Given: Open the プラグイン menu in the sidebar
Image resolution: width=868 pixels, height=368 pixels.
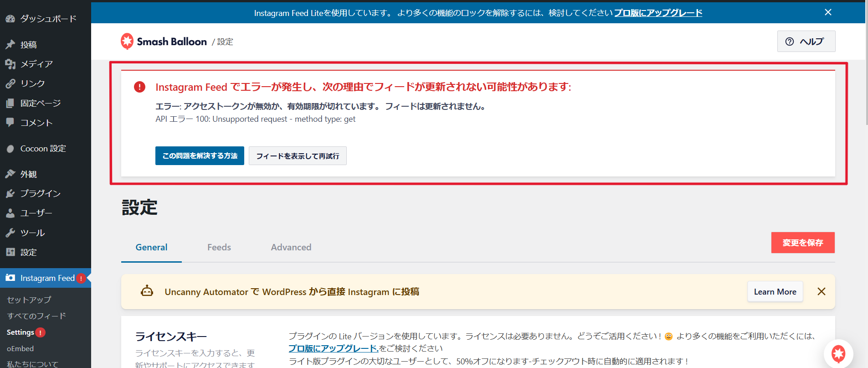Looking at the screenshot, I should [x=40, y=193].
